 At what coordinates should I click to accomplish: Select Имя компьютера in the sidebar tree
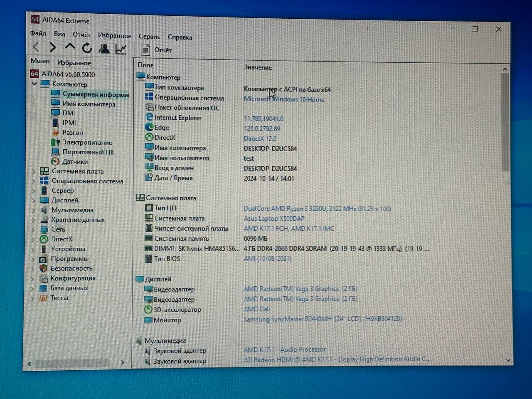point(89,104)
